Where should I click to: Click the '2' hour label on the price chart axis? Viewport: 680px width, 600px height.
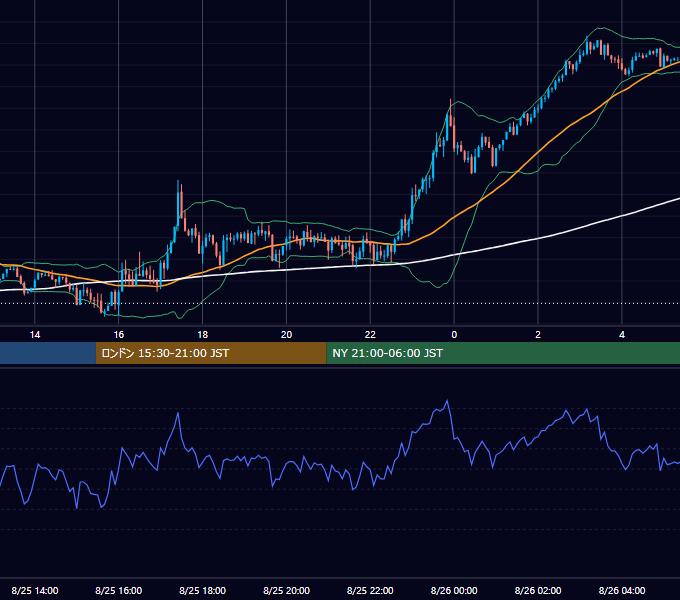[x=538, y=335]
